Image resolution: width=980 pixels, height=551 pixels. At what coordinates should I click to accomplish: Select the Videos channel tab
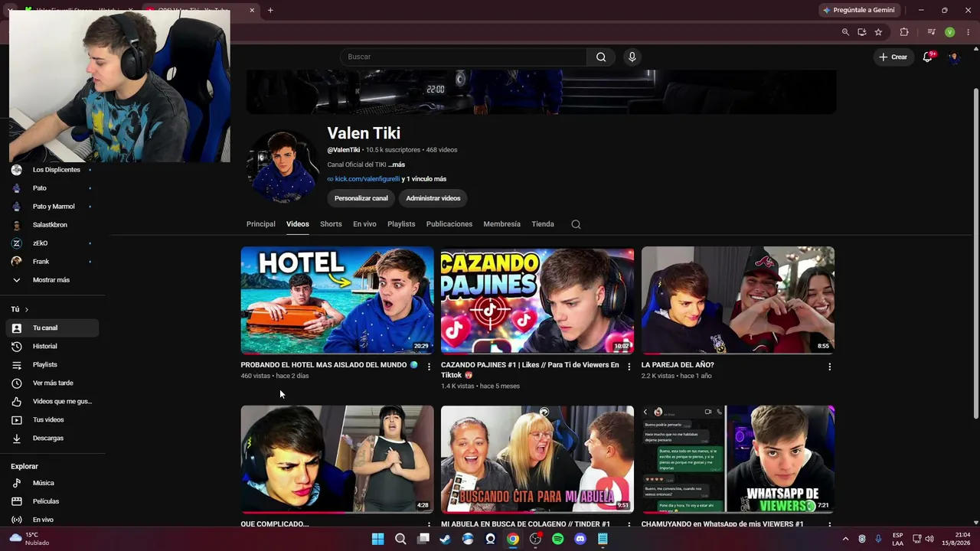[298, 224]
